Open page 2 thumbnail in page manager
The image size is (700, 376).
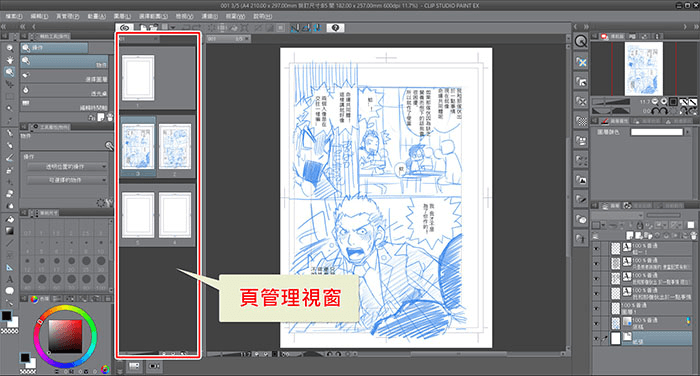(x=175, y=146)
